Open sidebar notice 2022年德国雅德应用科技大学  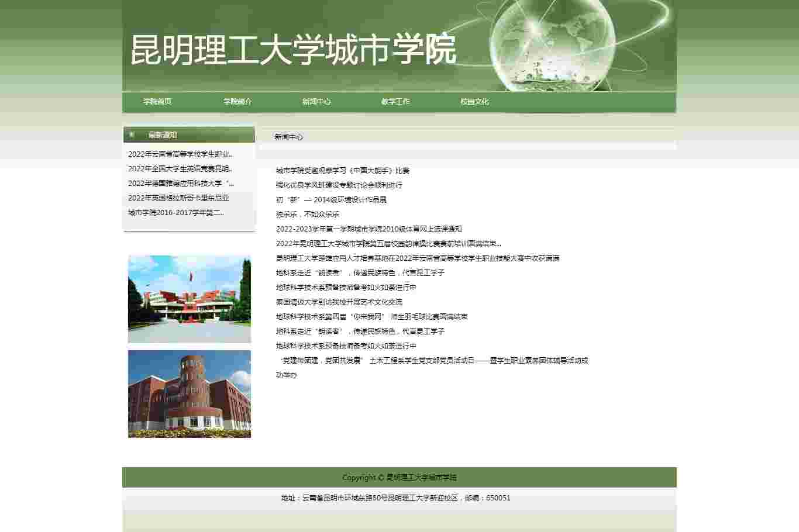(181, 184)
